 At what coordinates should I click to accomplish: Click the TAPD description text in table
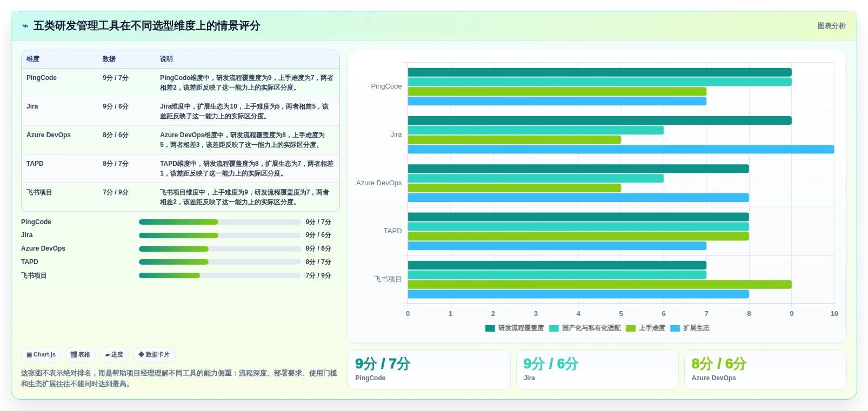[x=246, y=169]
